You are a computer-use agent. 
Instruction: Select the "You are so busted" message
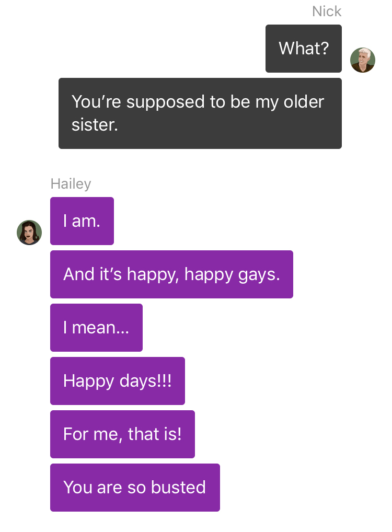tap(135, 487)
